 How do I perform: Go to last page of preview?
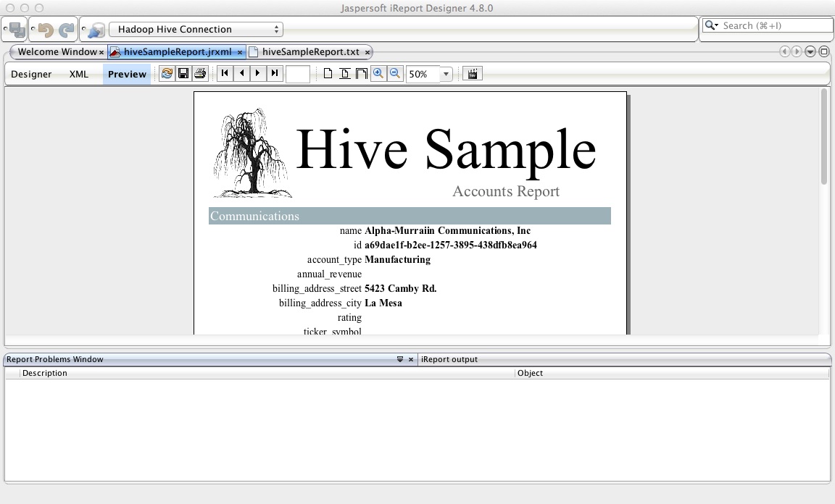pos(274,73)
